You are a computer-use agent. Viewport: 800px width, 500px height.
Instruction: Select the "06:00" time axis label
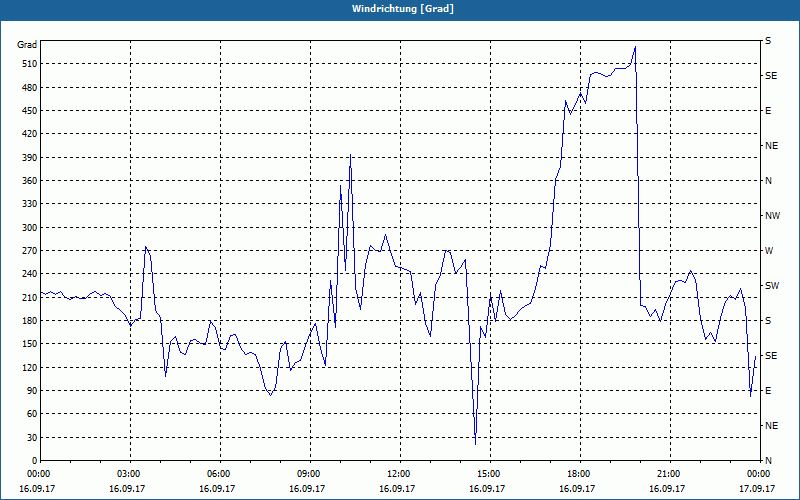tap(220, 474)
